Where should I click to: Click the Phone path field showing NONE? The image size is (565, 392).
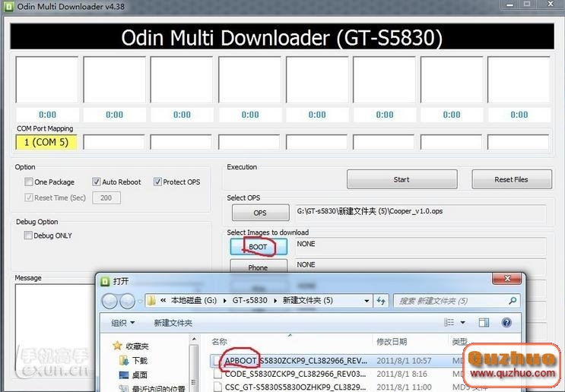(x=421, y=267)
